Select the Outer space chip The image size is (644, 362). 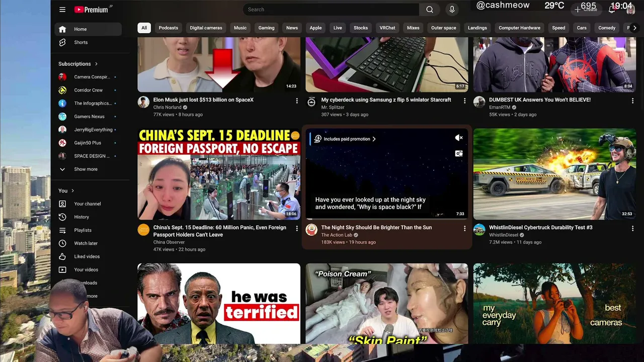(443, 28)
